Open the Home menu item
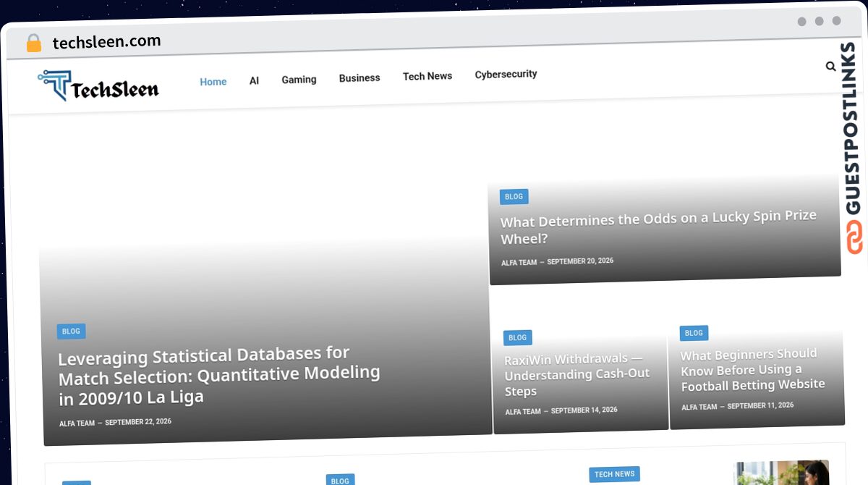Image resolution: width=868 pixels, height=485 pixels. pyautogui.click(x=213, y=82)
